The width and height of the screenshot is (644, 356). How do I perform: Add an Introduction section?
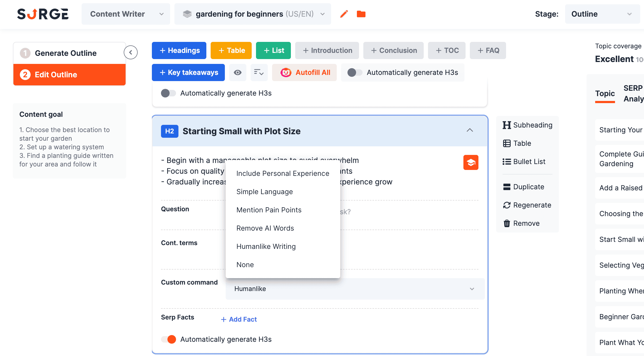click(x=327, y=50)
